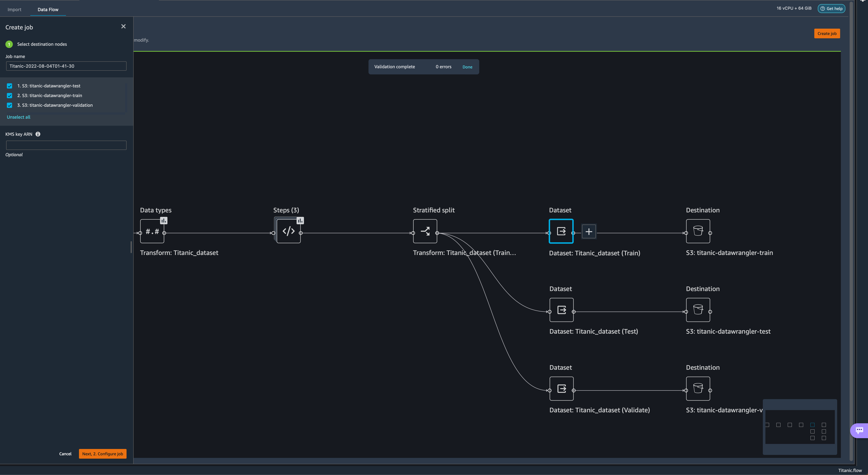Switch to the Import tab
This screenshot has width=868, height=475.
pos(14,9)
